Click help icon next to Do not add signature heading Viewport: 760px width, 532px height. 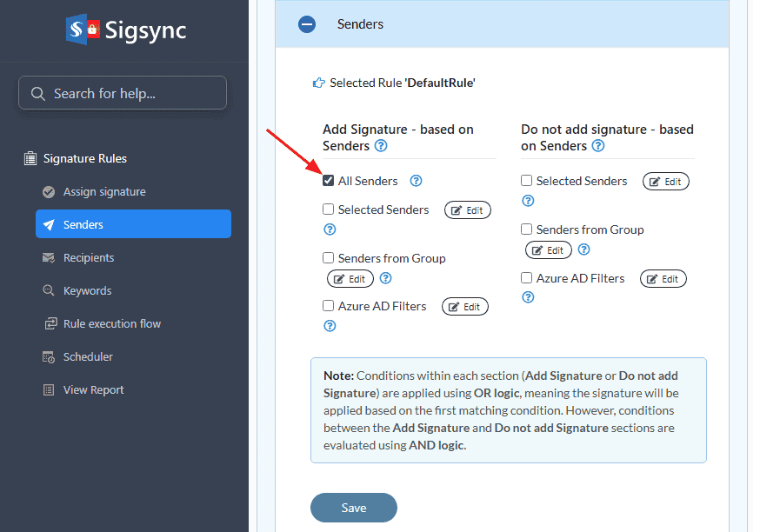point(598,146)
